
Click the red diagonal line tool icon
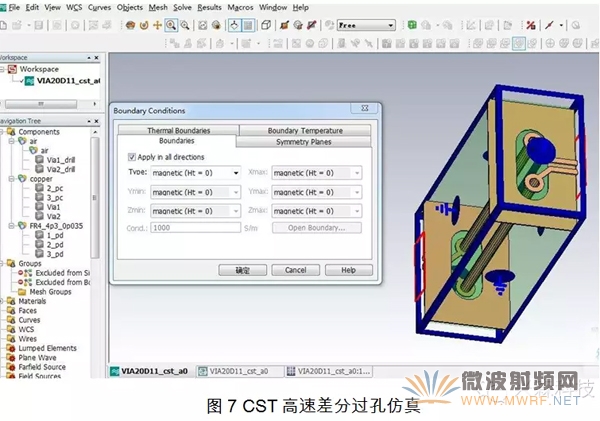[549, 25]
